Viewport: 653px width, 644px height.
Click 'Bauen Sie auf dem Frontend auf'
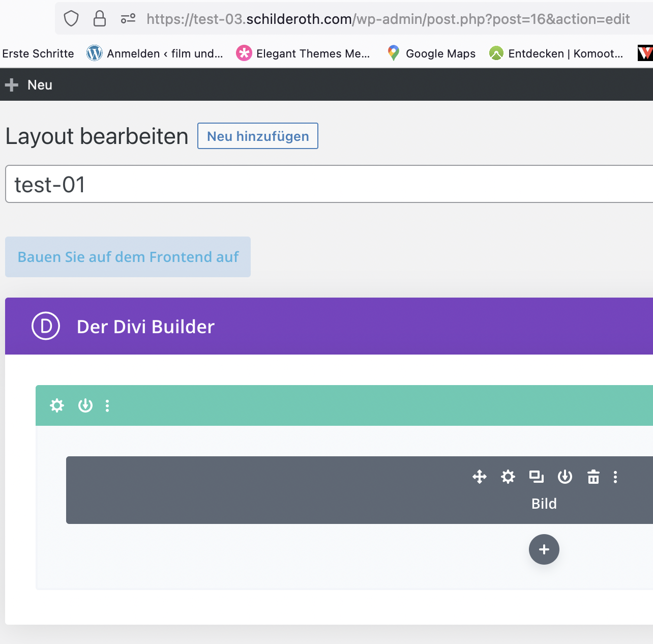coord(128,257)
